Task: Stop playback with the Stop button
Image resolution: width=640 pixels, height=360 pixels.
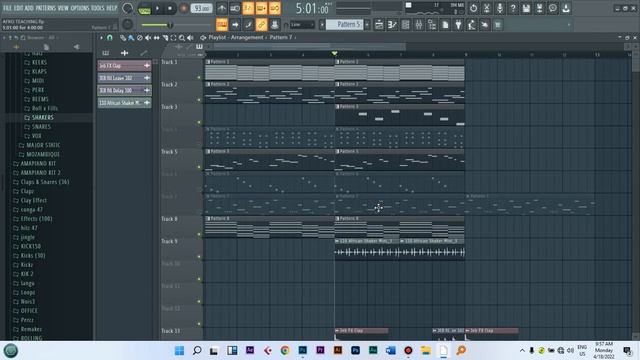Action: [170, 8]
